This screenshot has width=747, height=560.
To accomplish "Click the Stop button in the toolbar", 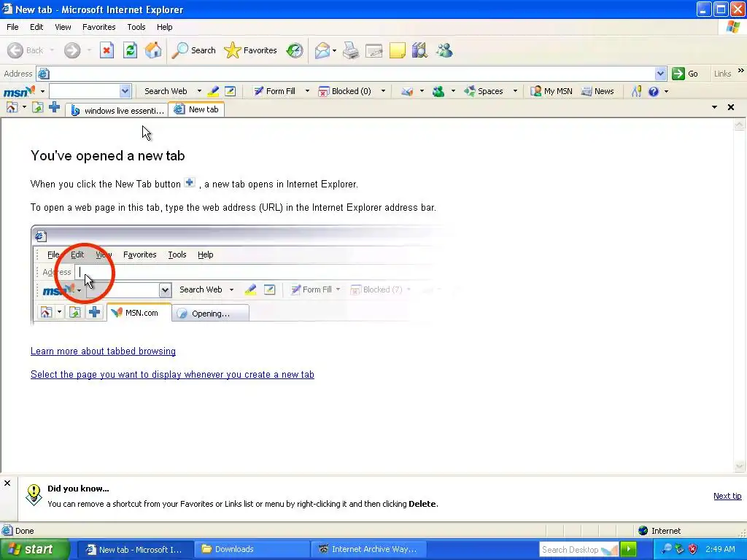I will point(107,50).
